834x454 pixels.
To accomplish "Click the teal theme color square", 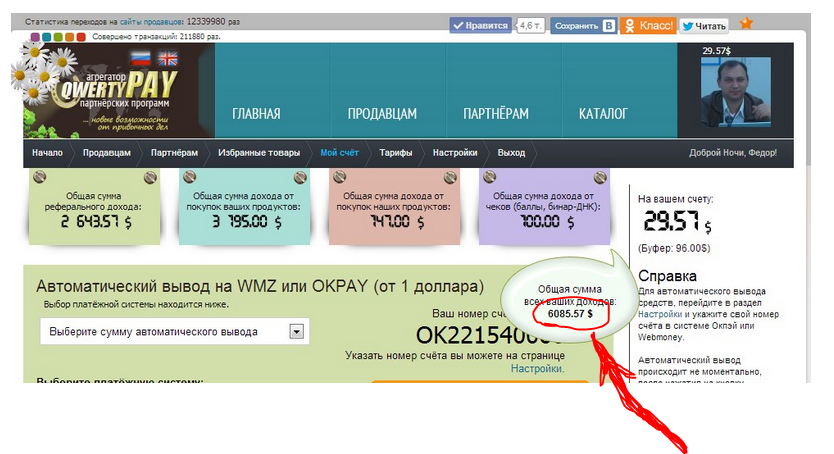I will tap(46, 37).
